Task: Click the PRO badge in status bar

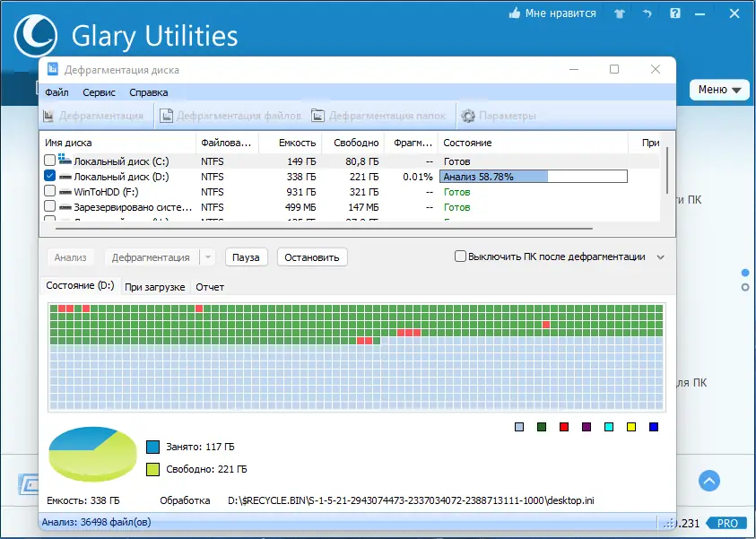Action: coord(727,523)
